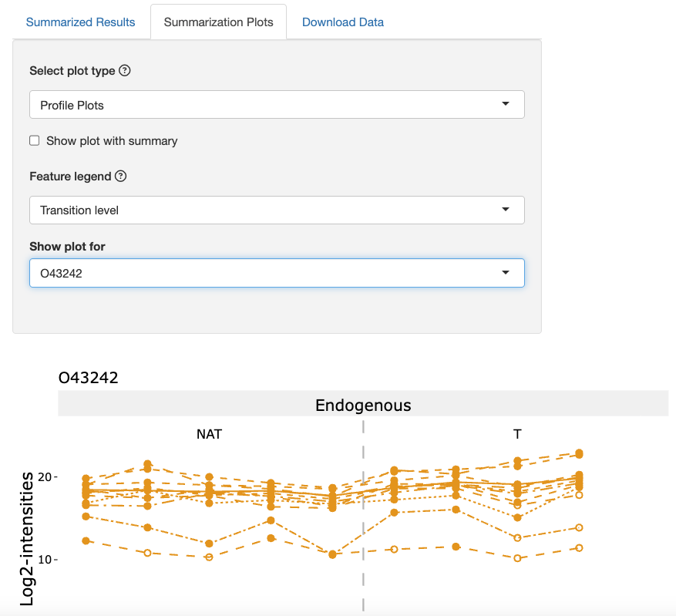
Task: Click the NAT condition label in plot
Action: pos(209,434)
